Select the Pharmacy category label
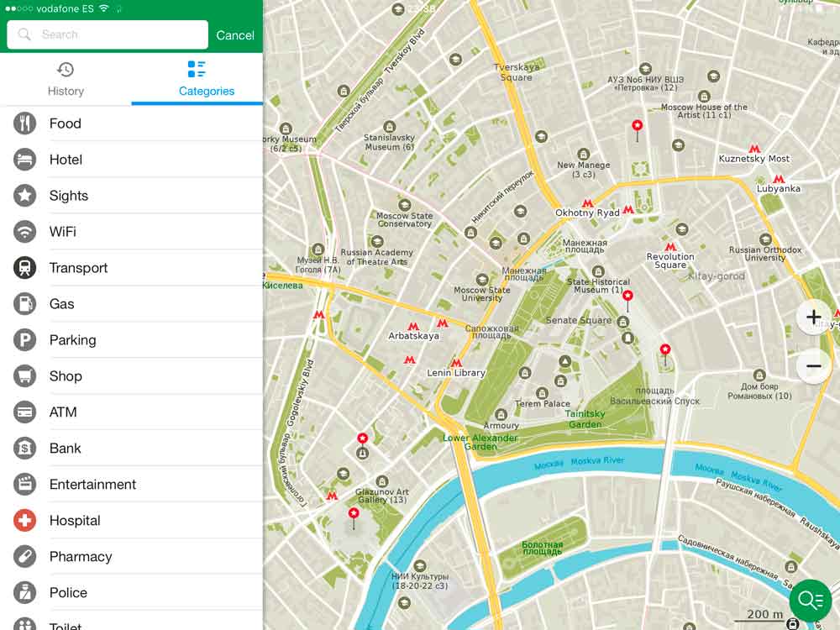840x630 pixels. coord(81,557)
